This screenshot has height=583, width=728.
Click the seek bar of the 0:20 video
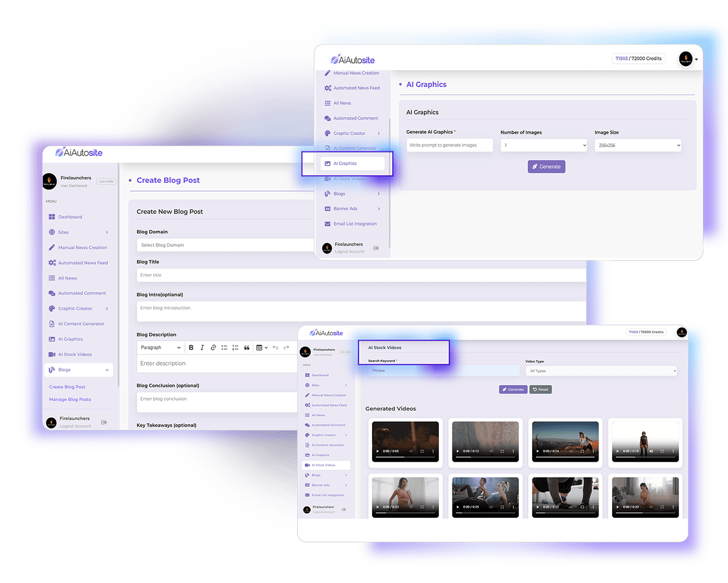click(x=645, y=512)
